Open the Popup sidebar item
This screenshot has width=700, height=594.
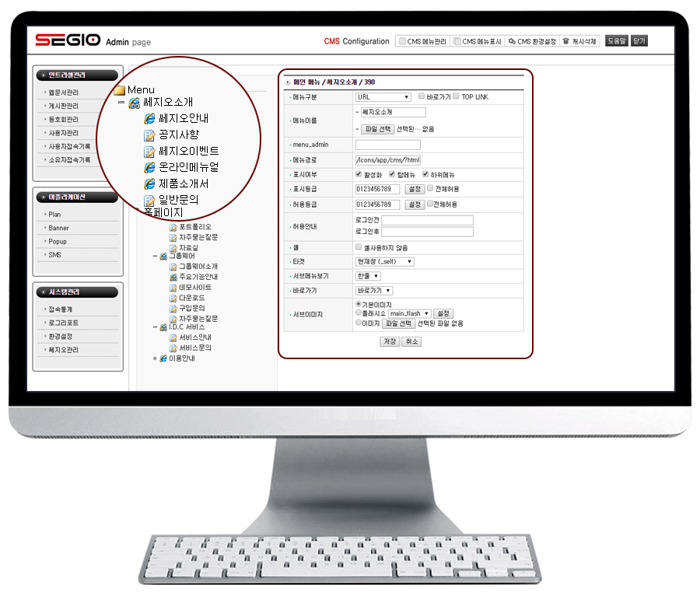pyautogui.click(x=57, y=242)
